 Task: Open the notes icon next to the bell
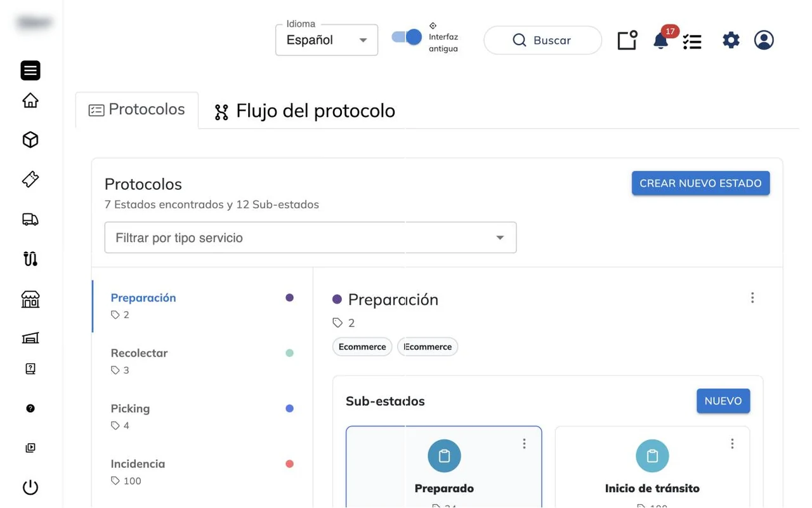pyautogui.click(x=627, y=40)
